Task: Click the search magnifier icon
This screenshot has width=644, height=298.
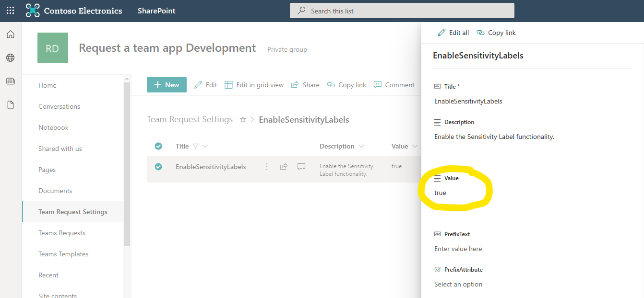Action: [x=301, y=11]
